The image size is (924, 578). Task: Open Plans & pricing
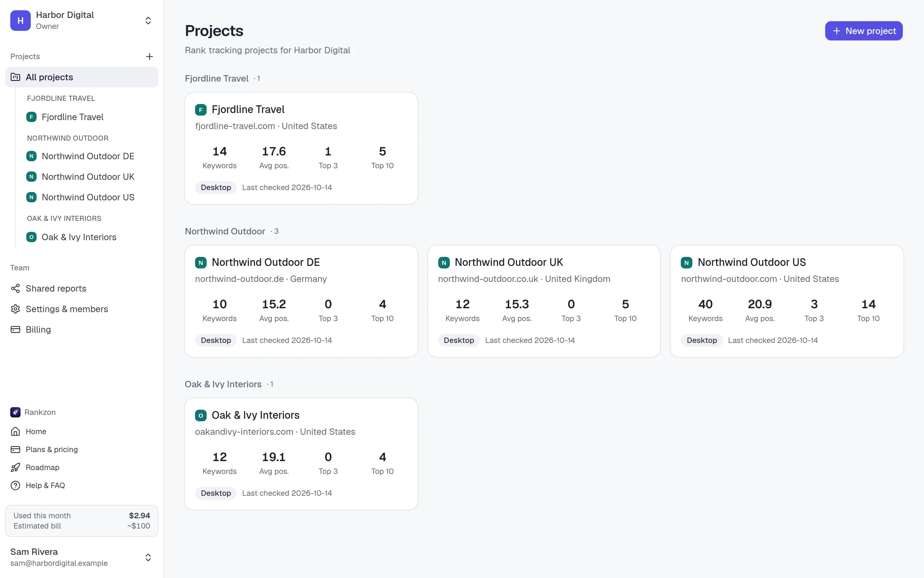click(52, 450)
